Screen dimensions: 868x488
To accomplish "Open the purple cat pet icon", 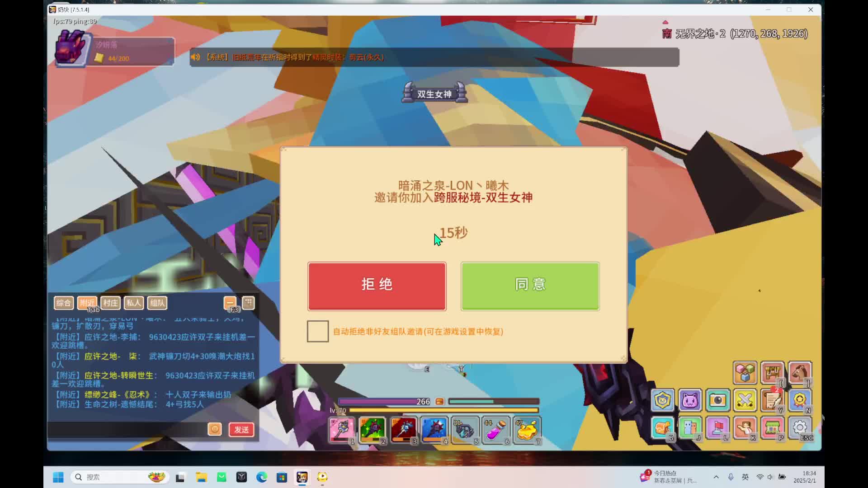I will click(690, 400).
